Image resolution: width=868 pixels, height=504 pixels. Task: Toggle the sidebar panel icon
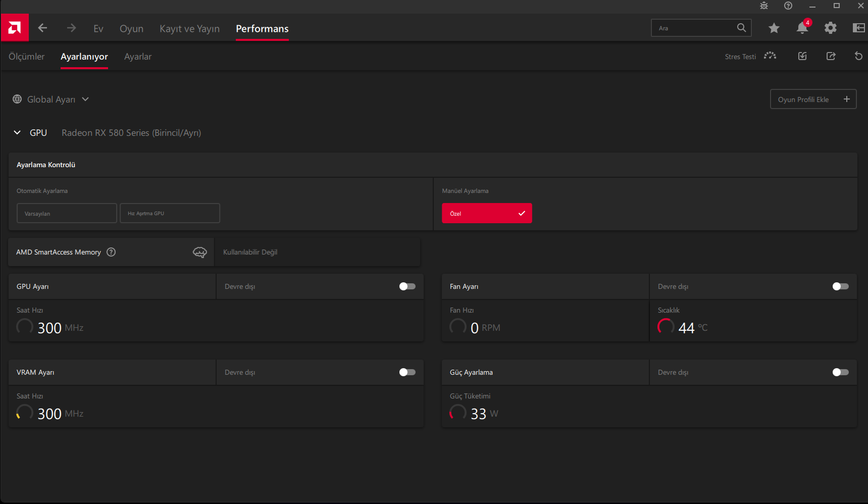[x=859, y=28]
